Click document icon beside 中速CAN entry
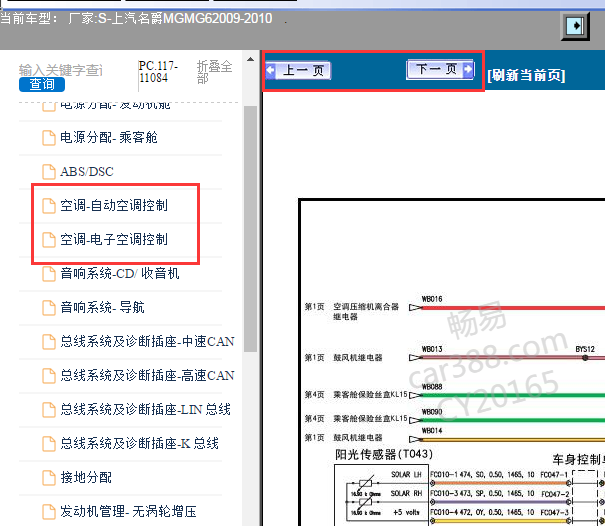605x526 pixels. point(49,342)
